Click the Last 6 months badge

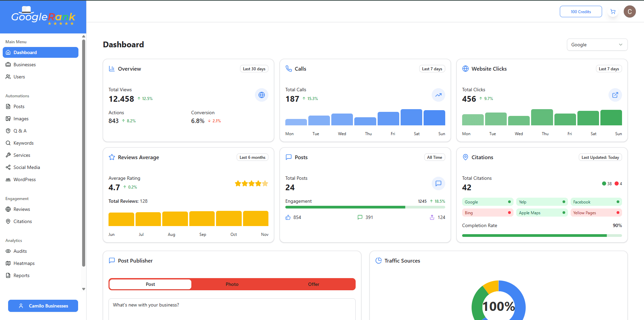(x=253, y=157)
